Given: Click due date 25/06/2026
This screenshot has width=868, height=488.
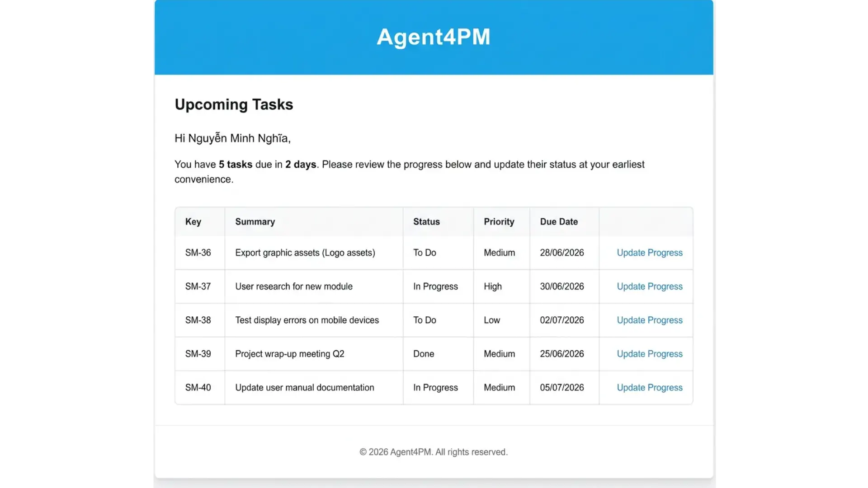Looking at the screenshot, I should 562,354.
